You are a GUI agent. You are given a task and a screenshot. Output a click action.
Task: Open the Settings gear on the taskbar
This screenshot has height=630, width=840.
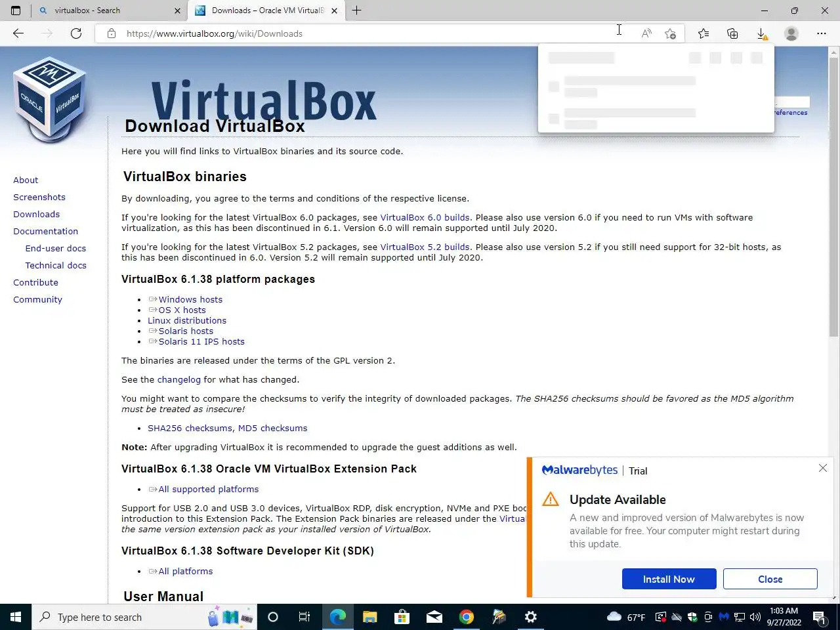[530, 617]
